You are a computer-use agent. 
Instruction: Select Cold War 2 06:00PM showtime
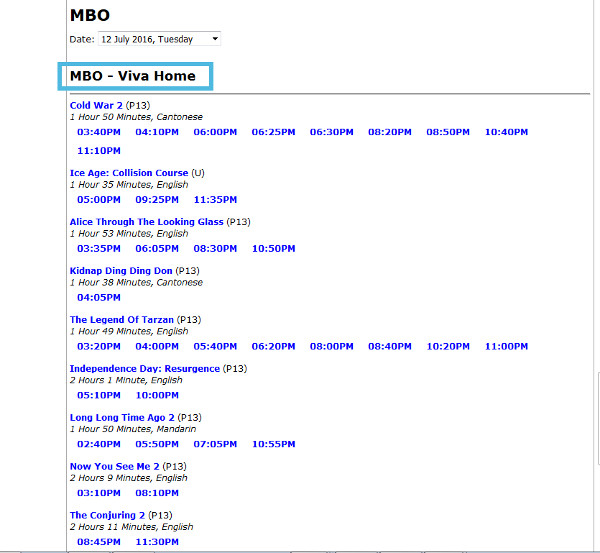coord(215,132)
